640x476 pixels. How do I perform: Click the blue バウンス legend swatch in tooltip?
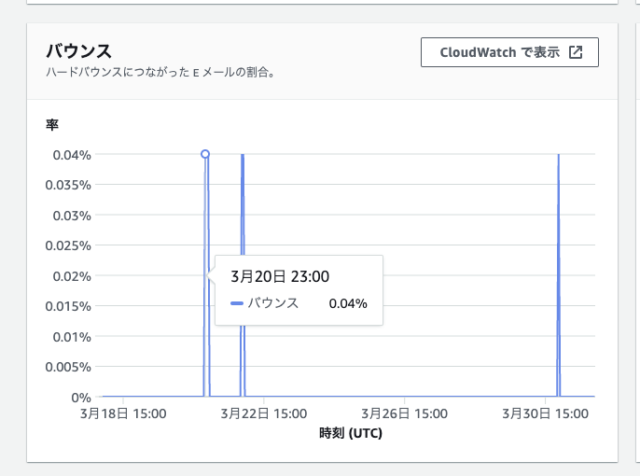click(237, 303)
